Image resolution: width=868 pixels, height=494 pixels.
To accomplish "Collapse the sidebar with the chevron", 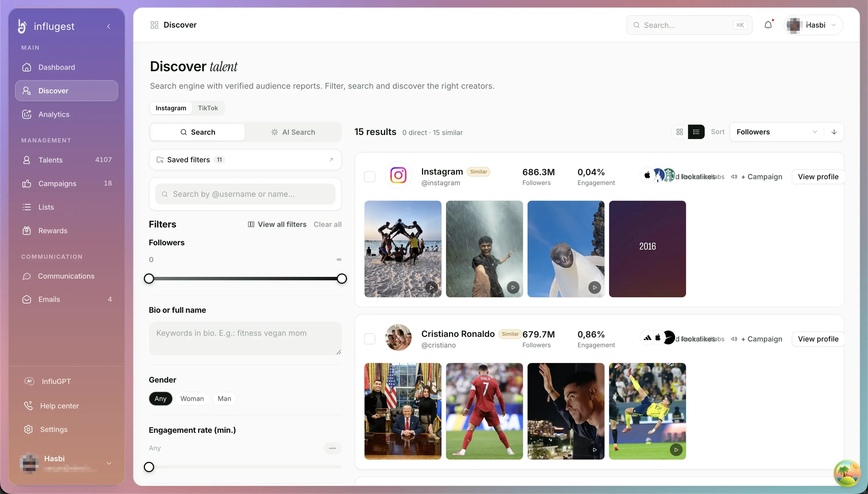I will [108, 26].
